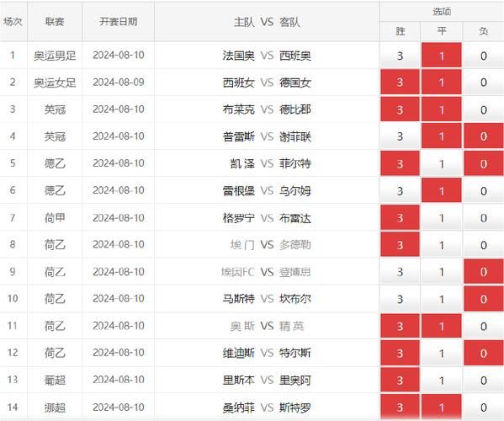Deselect draw (1) for 布莱克 VS 德比郡
The image size is (504, 421).
click(x=442, y=109)
